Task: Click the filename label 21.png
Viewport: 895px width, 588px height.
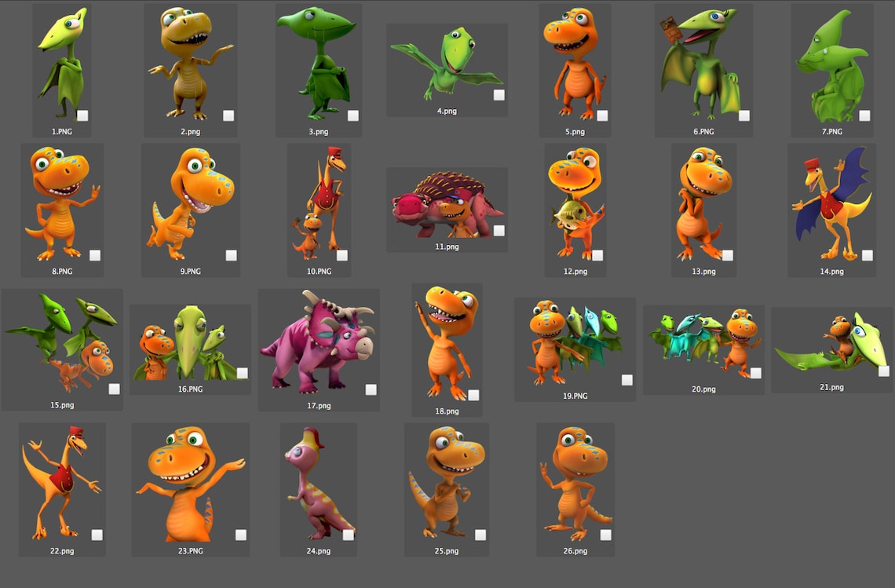Action: tap(831, 386)
